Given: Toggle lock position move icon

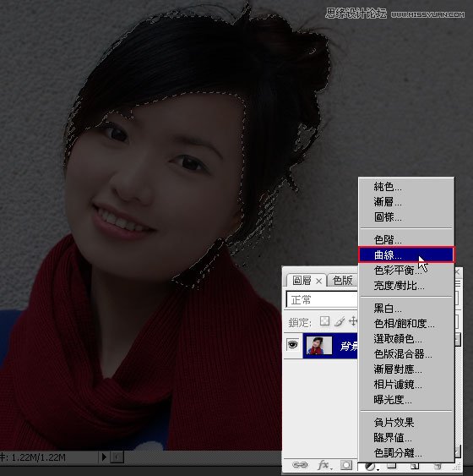Looking at the screenshot, I should (353, 321).
